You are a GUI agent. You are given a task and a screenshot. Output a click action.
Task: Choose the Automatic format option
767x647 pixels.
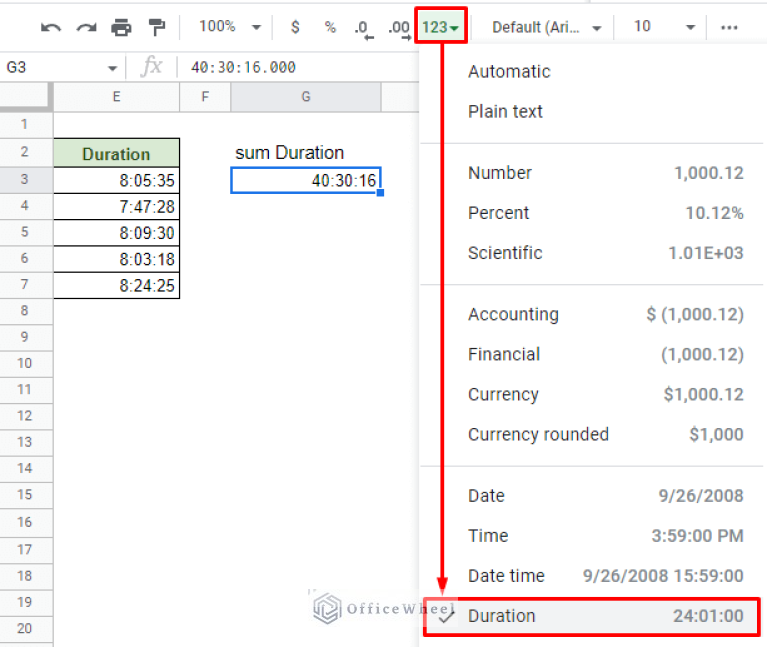click(x=509, y=72)
